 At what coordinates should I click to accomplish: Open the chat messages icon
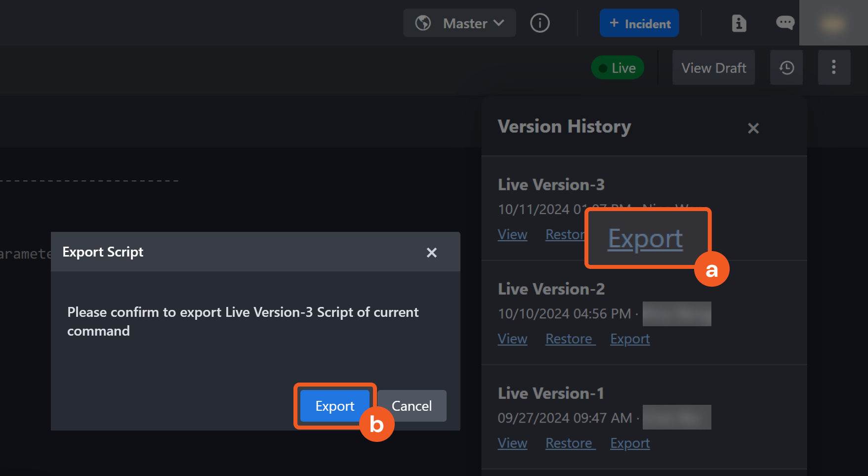(785, 23)
